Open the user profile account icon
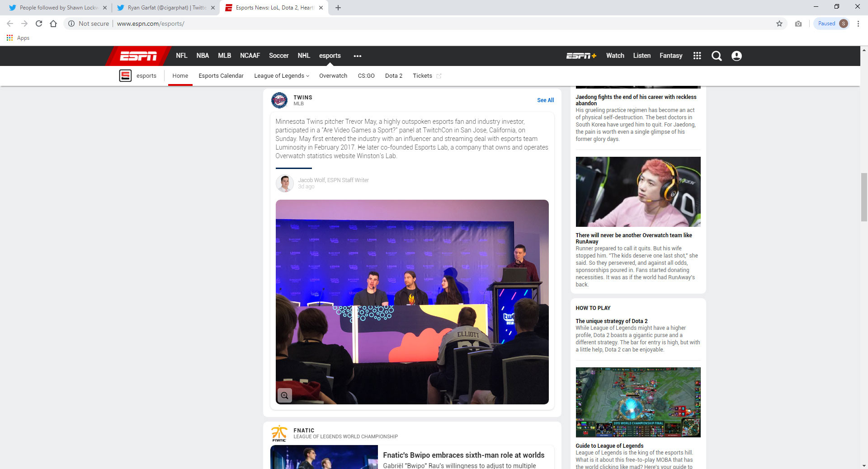 (x=736, y=56)
